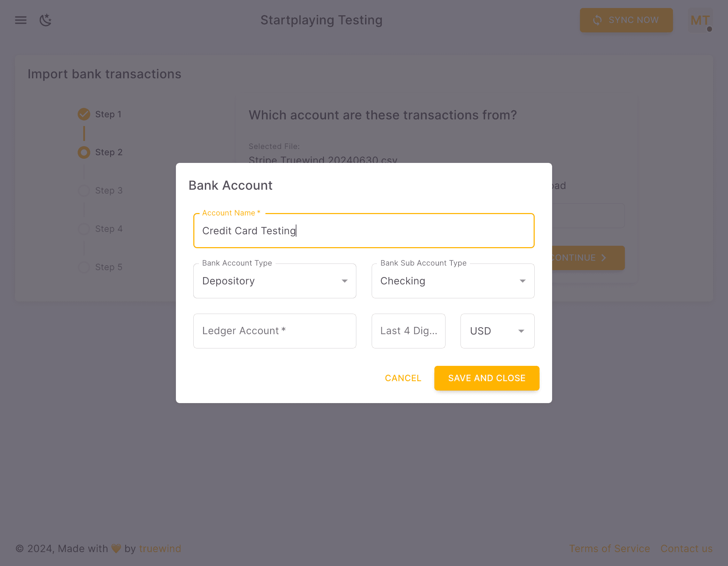728x566 pixels.
Task: Click the Account Name text field
Action: coord(363,231)
